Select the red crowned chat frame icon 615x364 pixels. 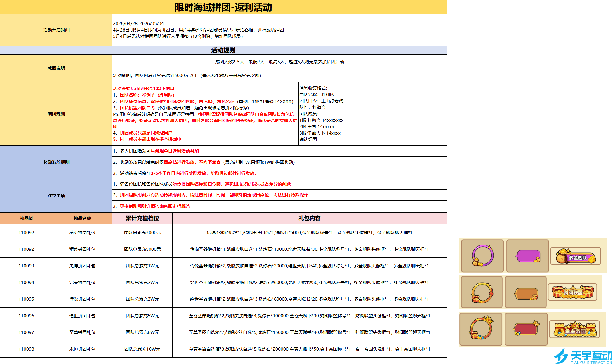526,329
